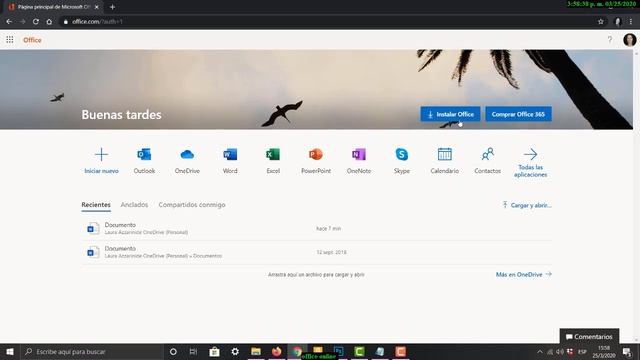Open Cortana circle in taskbar

[x=173, y=351]
